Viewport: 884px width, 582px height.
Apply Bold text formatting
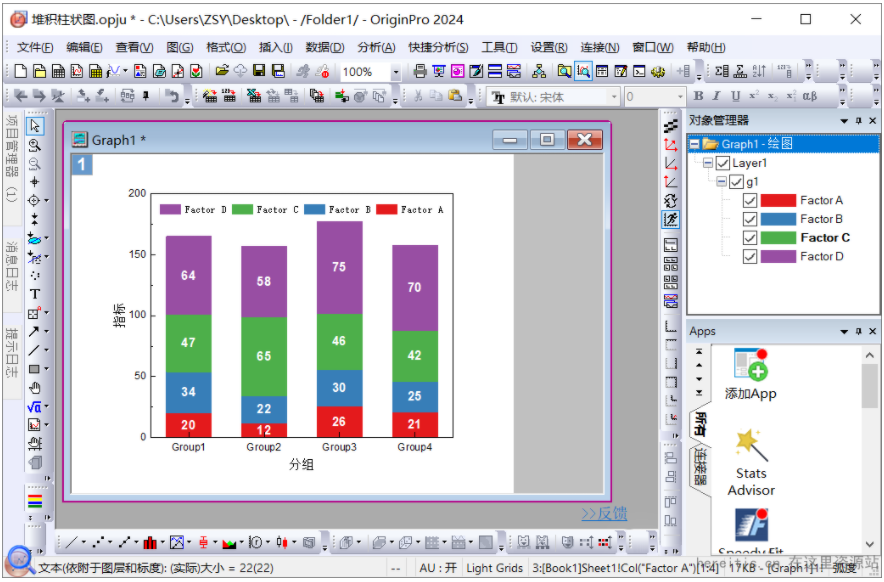pyautogui.click(x=699, y=96)
